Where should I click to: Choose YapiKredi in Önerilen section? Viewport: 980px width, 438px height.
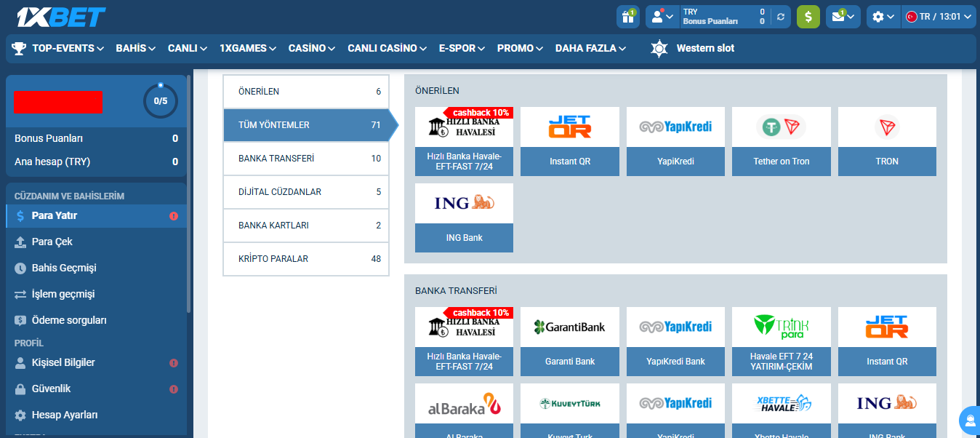[x=675, y=141]
